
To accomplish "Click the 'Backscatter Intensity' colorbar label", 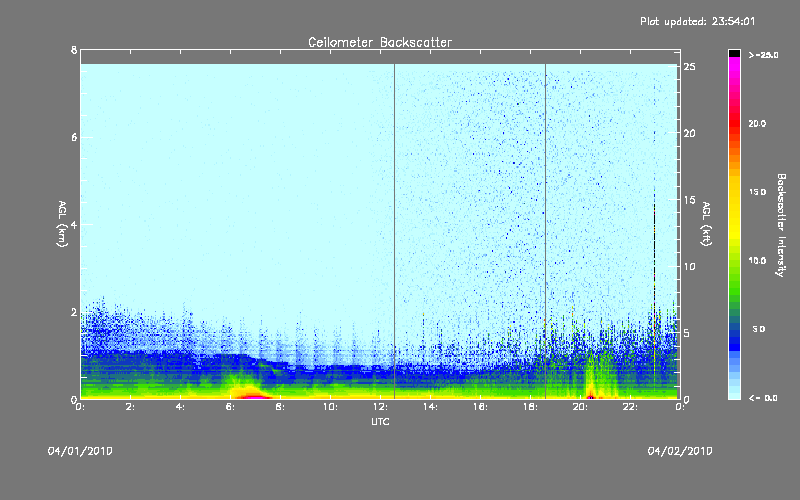I will pyautogui.click(x=781, y=225).
